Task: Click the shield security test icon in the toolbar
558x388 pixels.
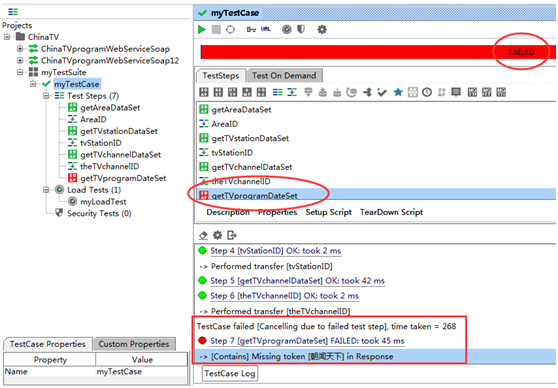Action: (x=301, y=30)
